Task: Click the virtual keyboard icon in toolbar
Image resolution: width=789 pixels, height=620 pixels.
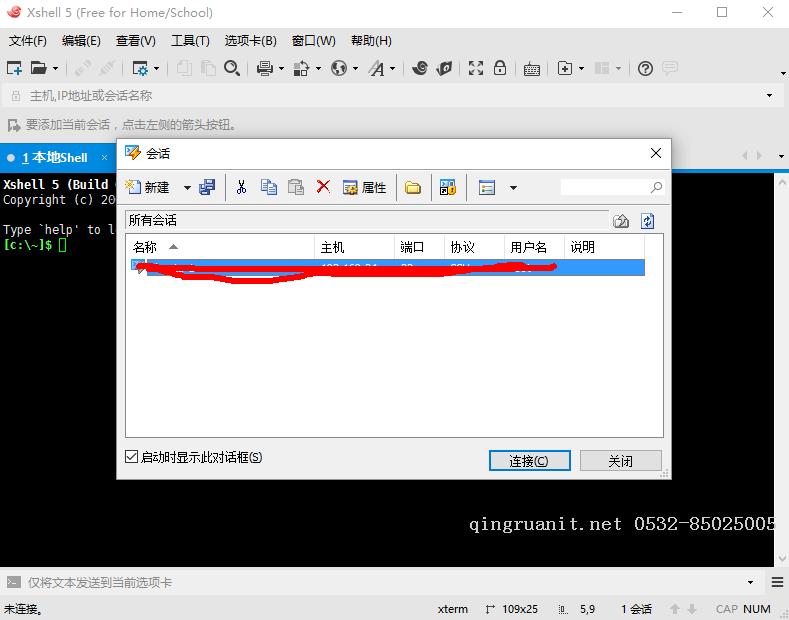Action: tap(532, 69)
